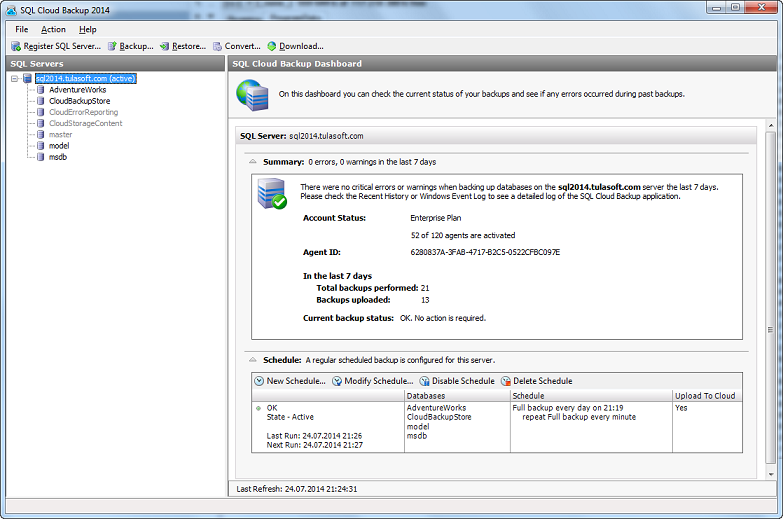Click the server status green check icon
This screenshot has width=783, height=519.
pos(279,202)
